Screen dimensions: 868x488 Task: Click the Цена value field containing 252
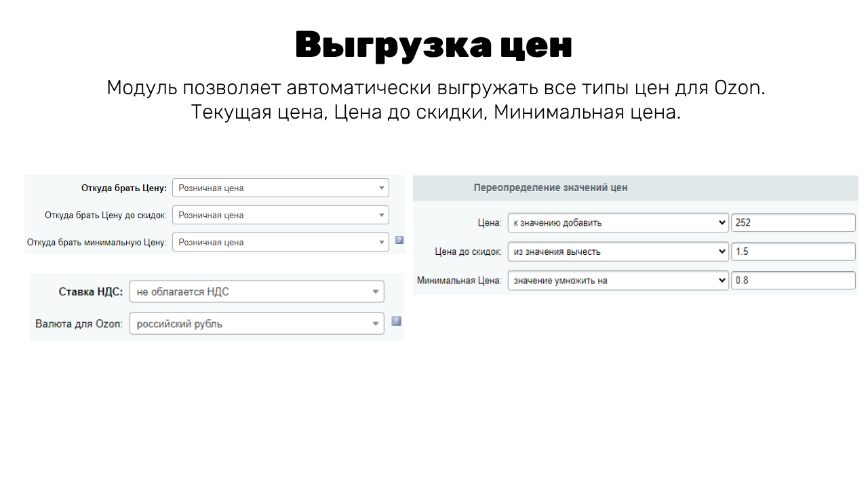point(793,223)
